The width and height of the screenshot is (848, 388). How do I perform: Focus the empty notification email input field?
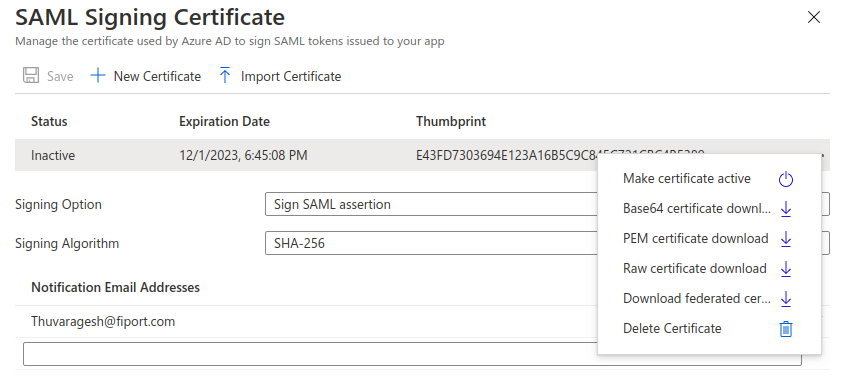pyautogui.click(x=412, y=354)
